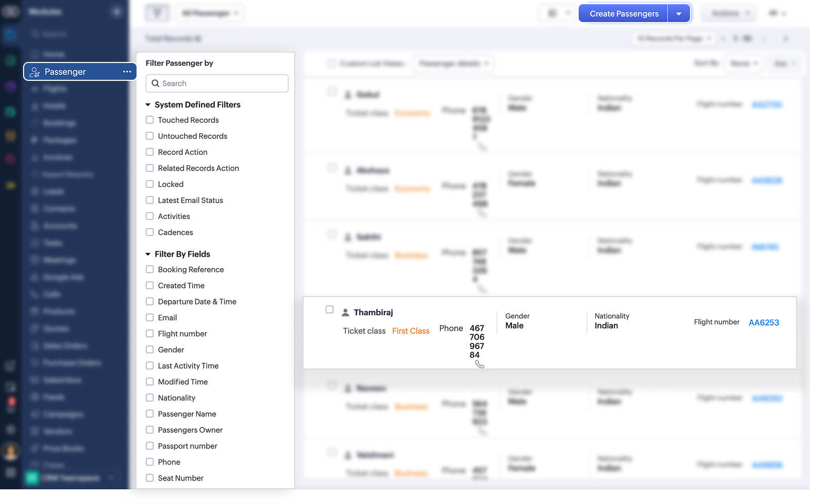
Task: Click the Search filter input field
Action: click(x=221, y=83)
